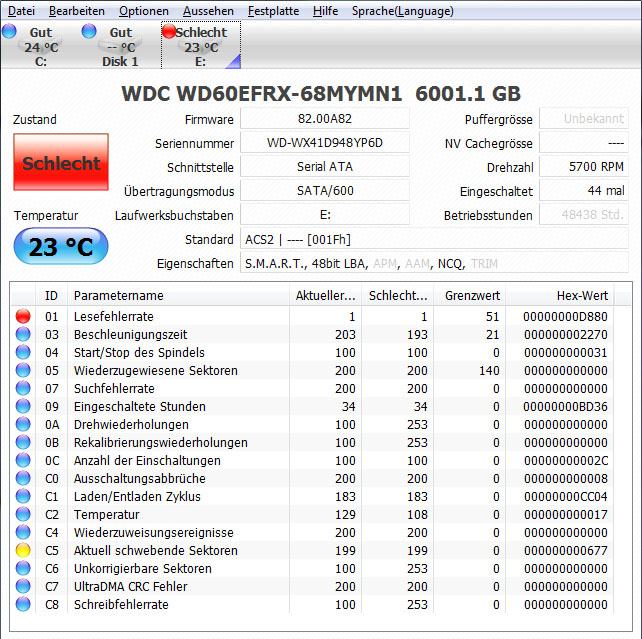The height and width of the screenshot is (639, 642).
Task: Click hex value 000000000677
Action: [x=565, y=551]
